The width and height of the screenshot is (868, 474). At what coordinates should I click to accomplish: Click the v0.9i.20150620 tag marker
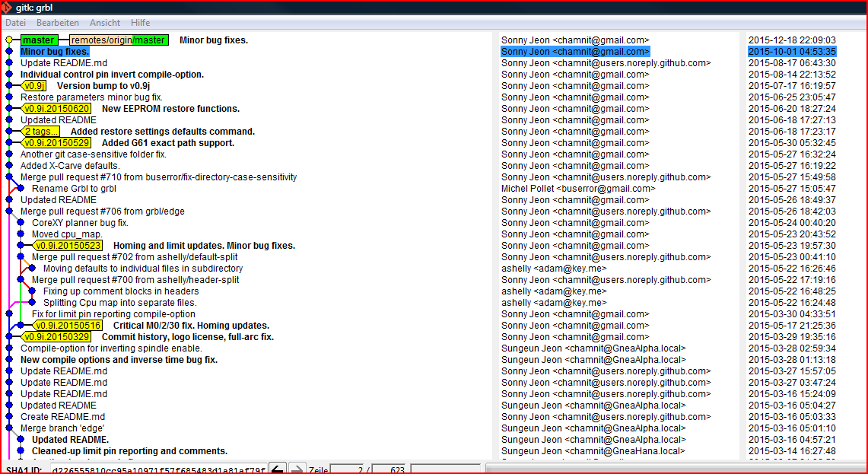pyautogui.click(x=56, y=109)
